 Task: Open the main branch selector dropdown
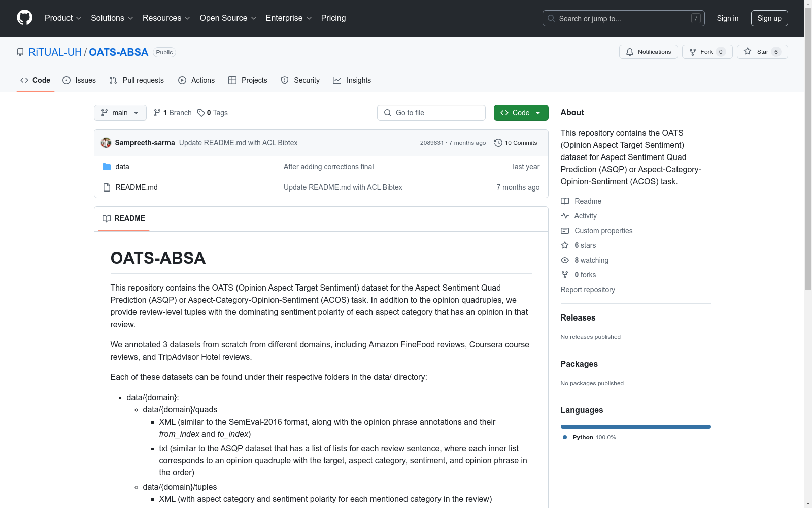click(120, 113)
